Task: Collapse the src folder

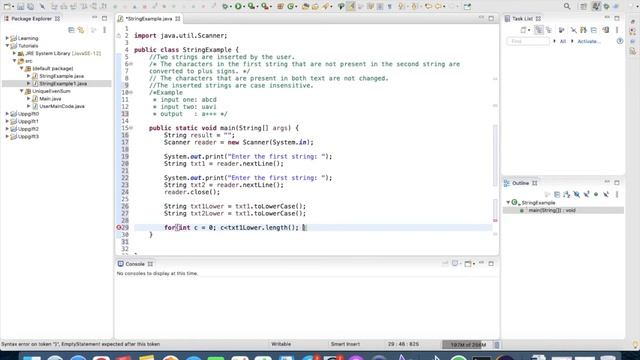Action: click(14, 61)
